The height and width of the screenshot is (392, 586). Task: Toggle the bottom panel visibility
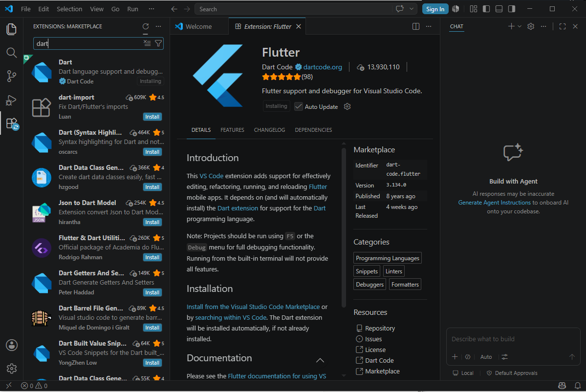point(499,9)
